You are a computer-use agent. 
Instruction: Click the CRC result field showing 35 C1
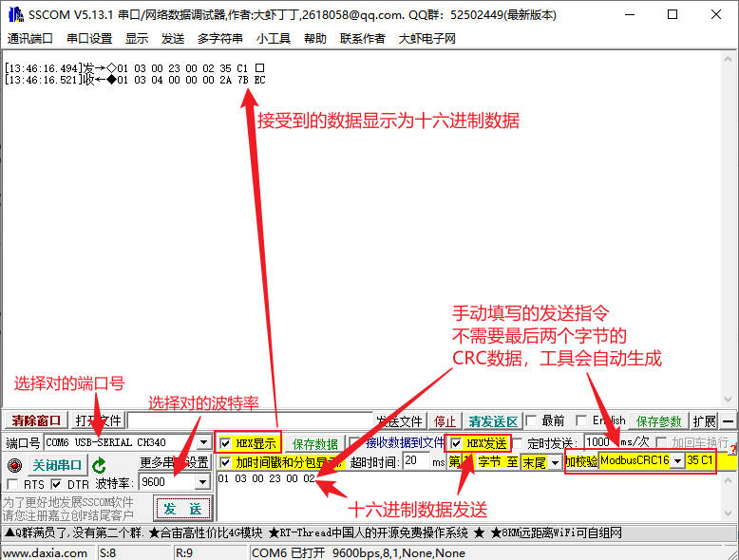point(700,460)
